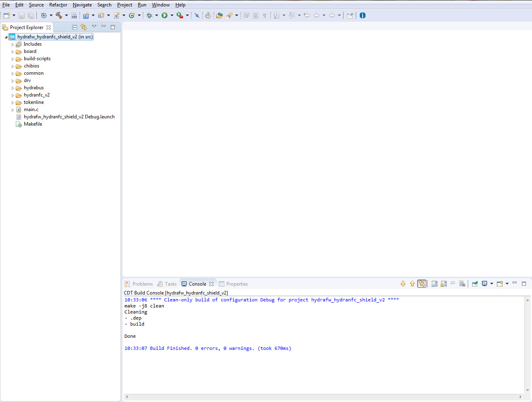Save the current file with the Save icon
This screenshot has width=532, height=402.
point(21,15)
